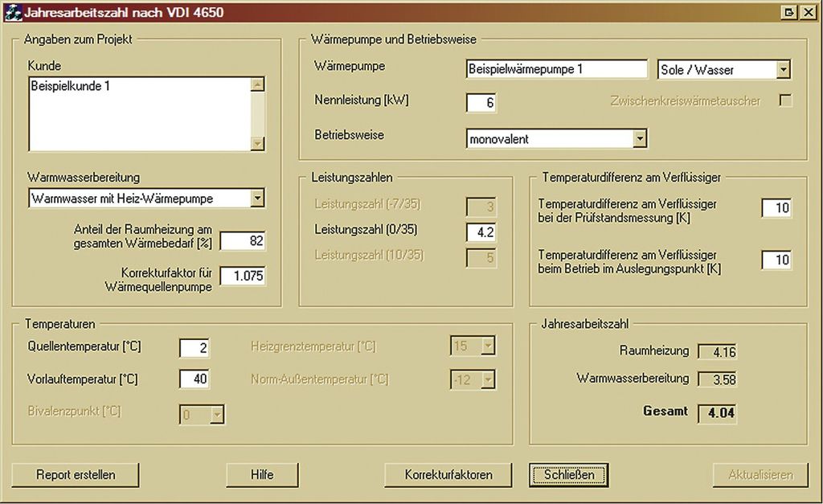This screenshot has height=504, width=823.
Task: Open the Hilfe button
Action: 262,474
